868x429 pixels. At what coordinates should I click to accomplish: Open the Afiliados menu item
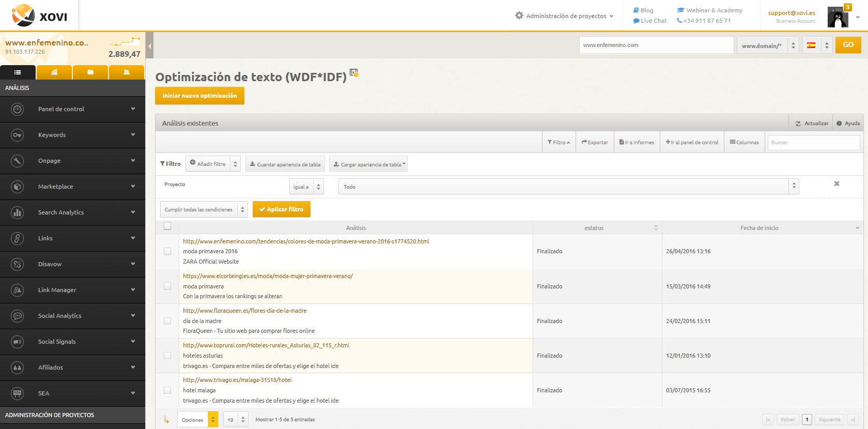[72, 367]
